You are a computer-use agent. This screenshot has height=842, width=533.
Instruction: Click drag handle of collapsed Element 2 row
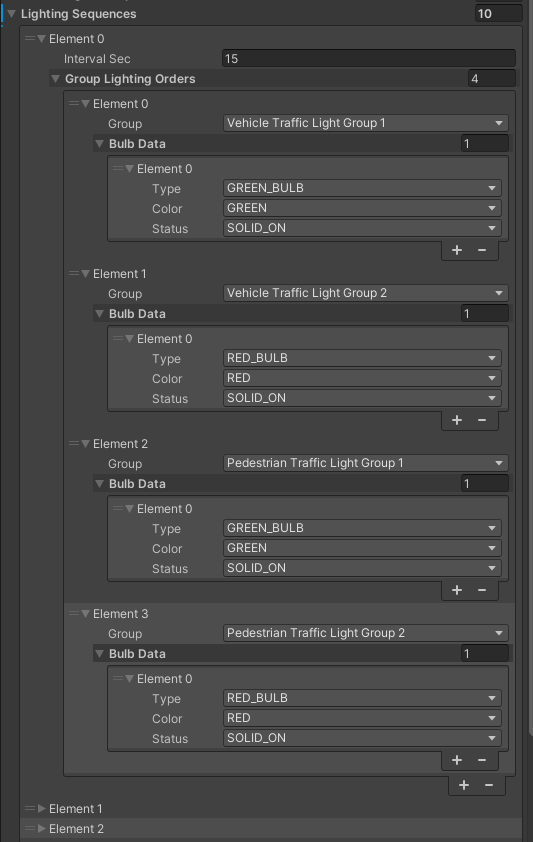[x=30, y=829]
